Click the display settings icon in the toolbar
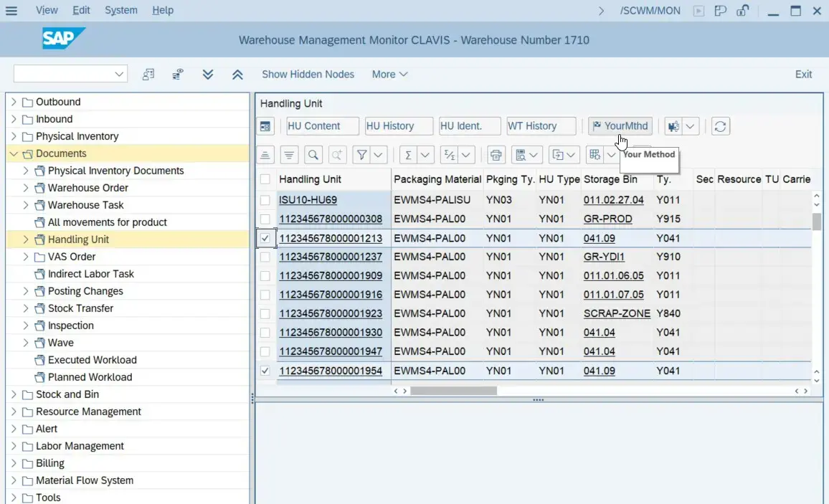The height and width of the screenshot is (504, 829). 178,75
